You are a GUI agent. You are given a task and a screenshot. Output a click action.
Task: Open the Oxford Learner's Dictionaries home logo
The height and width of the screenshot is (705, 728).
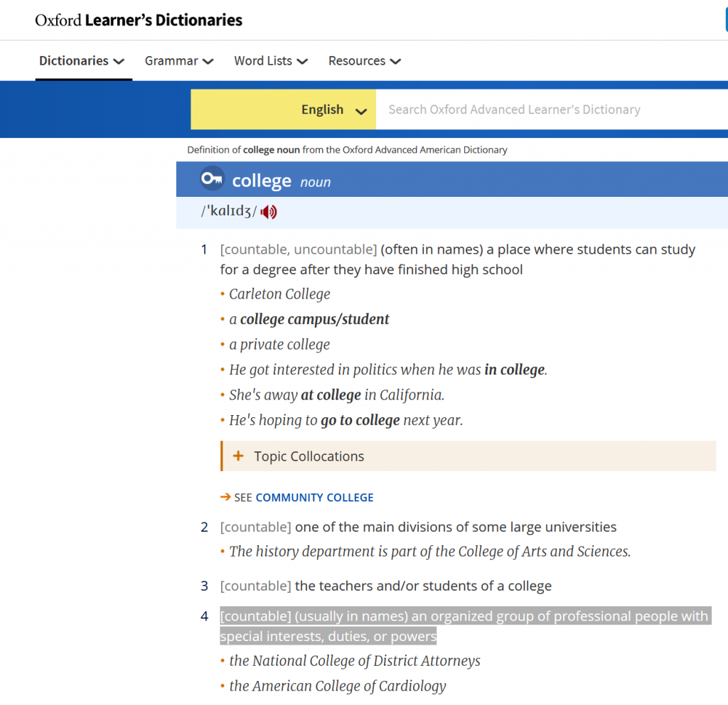tap(139, 20)
